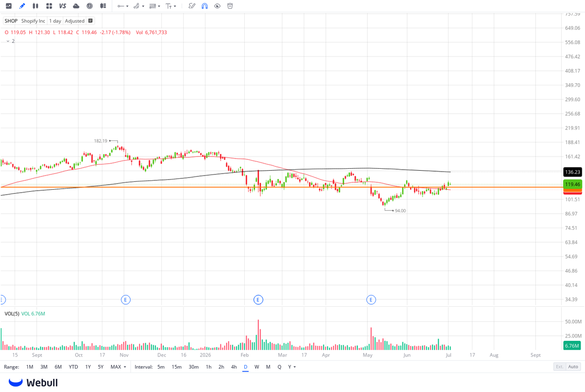Toggle extended hours Ext. button
The width and height of the screenshot is (585, 392).
pos(560,367)
